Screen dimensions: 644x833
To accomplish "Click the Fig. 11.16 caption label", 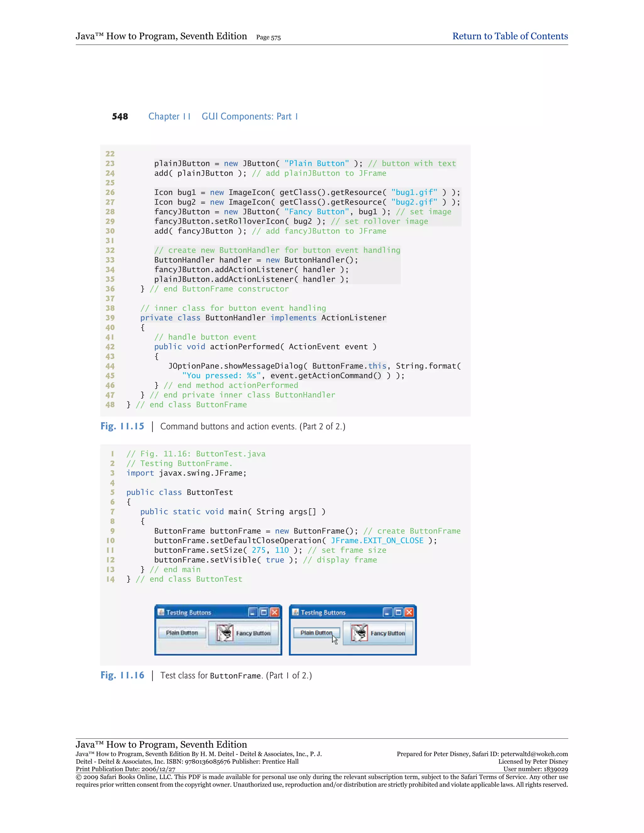I will [x=122, y=675].
